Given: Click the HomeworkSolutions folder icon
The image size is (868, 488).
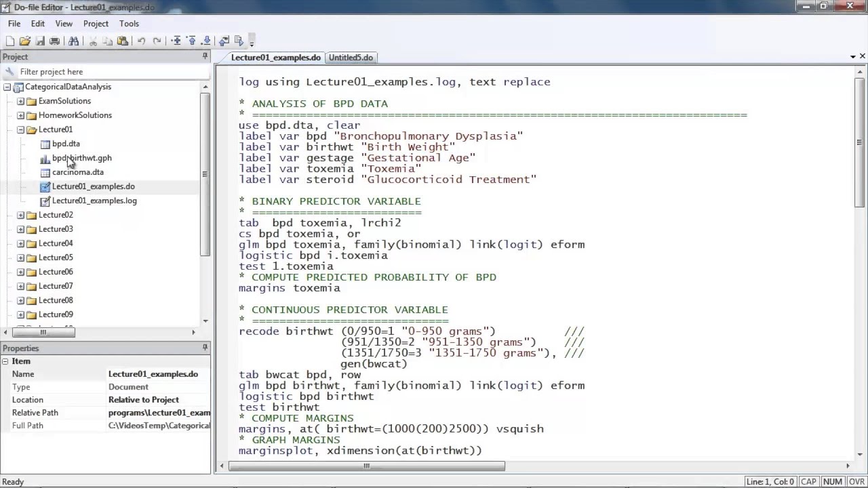Looking at the screenshot, I should (31, 115).
